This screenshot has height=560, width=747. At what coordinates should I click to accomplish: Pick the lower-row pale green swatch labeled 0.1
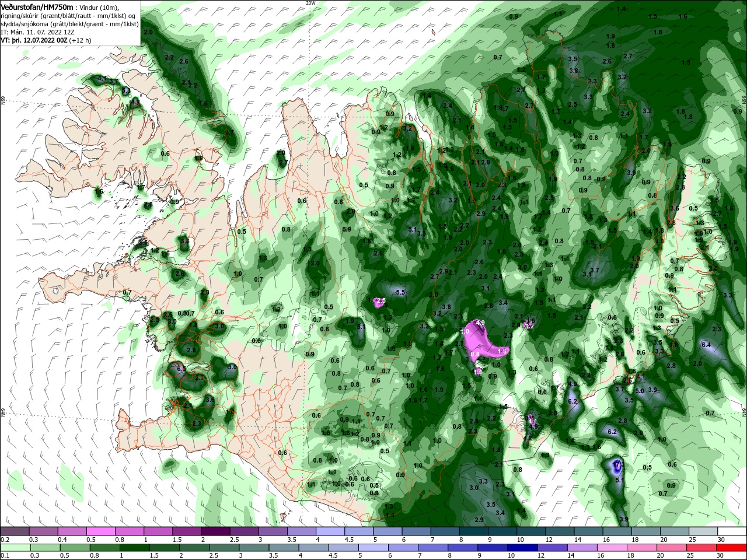click(x=15, y=548)
